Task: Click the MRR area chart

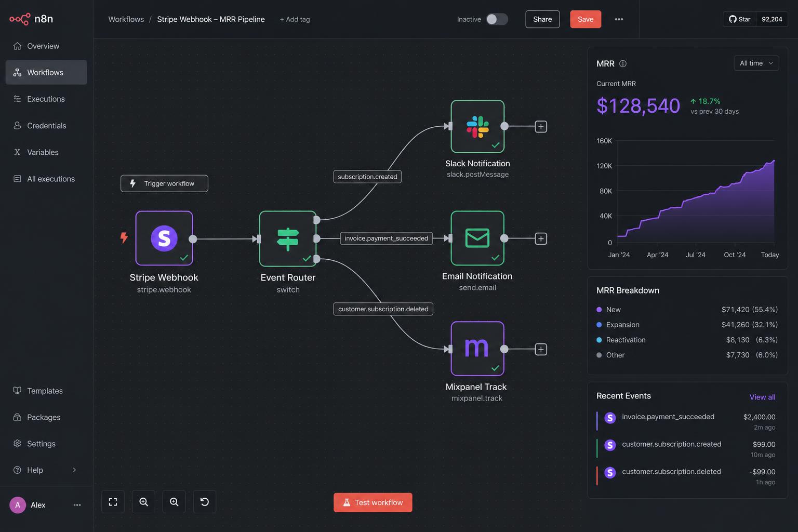Action: pyautogui.click(x=696, y=202)
